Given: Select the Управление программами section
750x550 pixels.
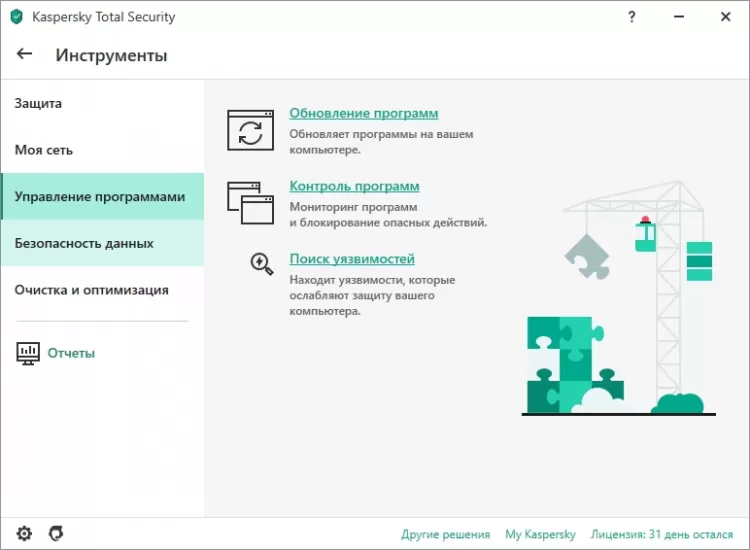Looking at the screenshot, I should click(102, 197).
